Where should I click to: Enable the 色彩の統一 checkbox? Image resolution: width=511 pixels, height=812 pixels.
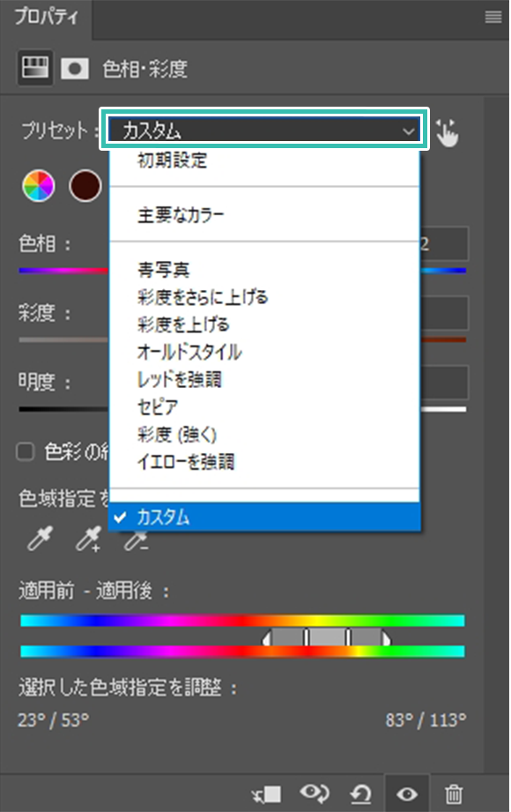click(x=26, y=451)
